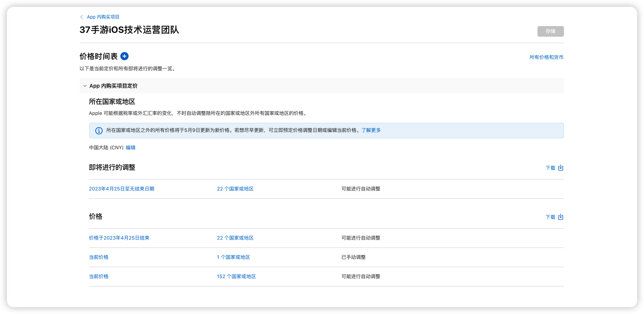Open the 了解更多 link
The width and height of the screenshot is (644, 314).
click(371, 130)
